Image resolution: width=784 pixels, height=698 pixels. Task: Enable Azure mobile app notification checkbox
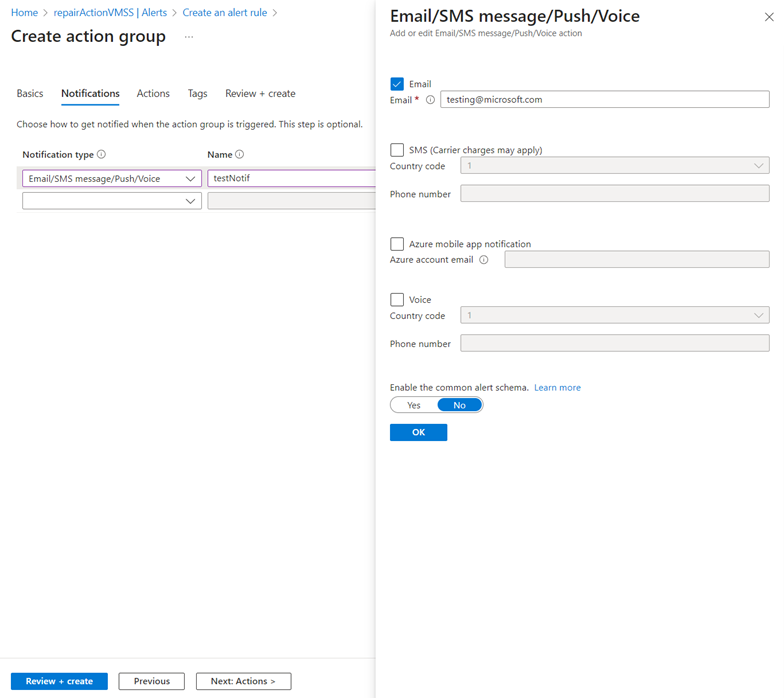pos(397,244)
